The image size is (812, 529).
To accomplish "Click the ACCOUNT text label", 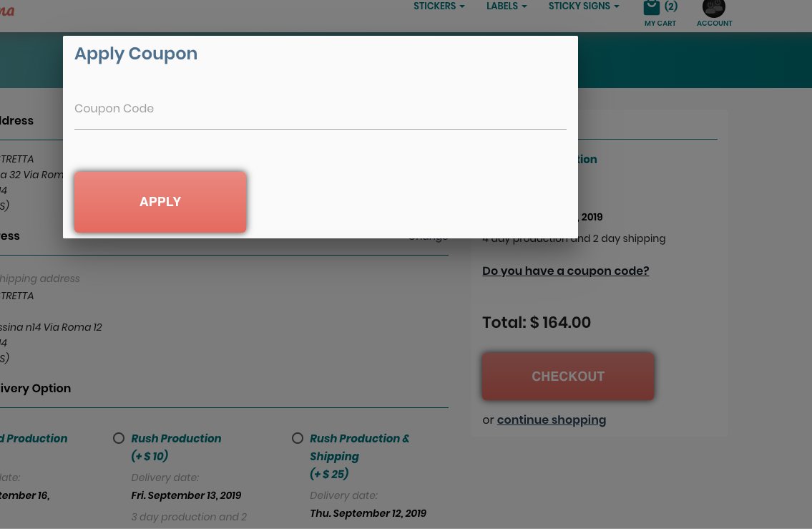I will coord(714,24).
